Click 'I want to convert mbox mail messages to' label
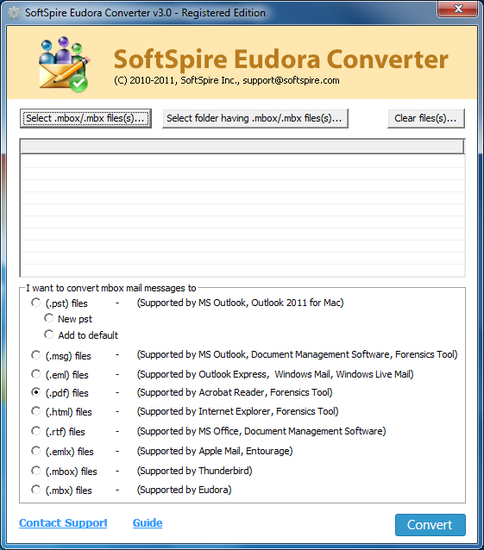 point(111,288)
